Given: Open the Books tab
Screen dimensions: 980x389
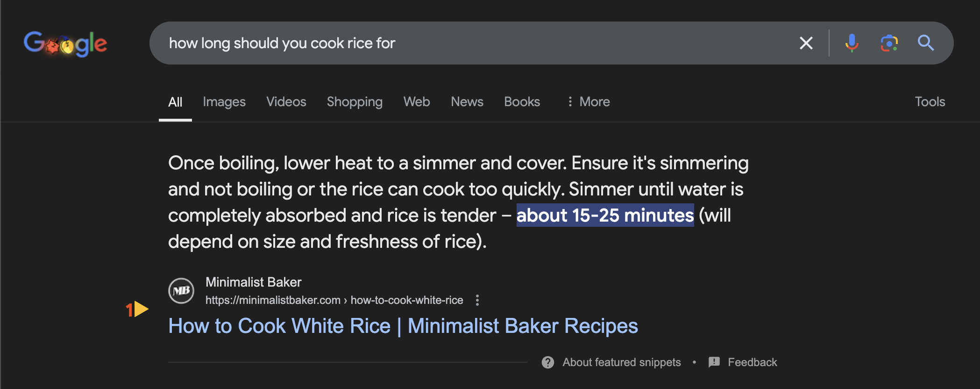Looking at the screenshot, I should [x=522, y=101].
